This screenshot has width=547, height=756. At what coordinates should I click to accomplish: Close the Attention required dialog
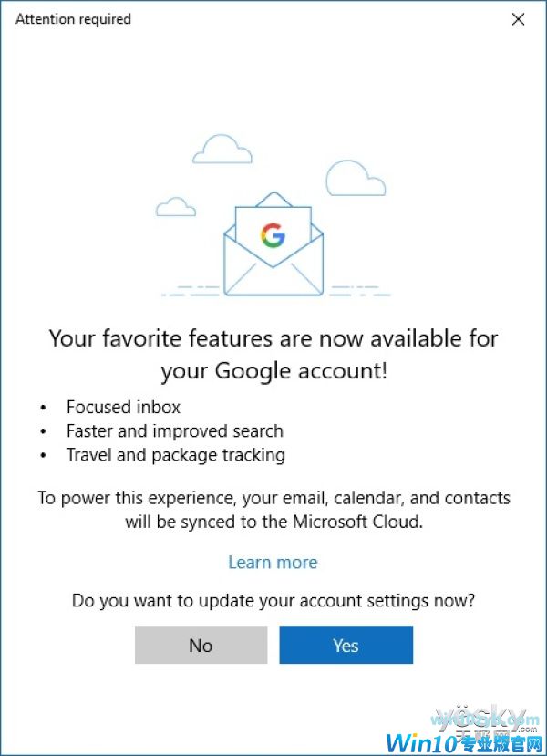518,19
